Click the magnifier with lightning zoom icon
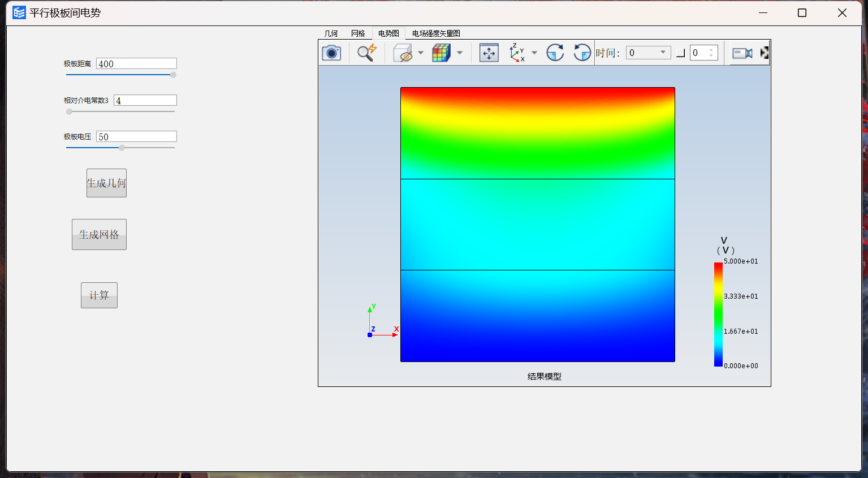This screenshot has height=478, width=868. pos(367,53)
